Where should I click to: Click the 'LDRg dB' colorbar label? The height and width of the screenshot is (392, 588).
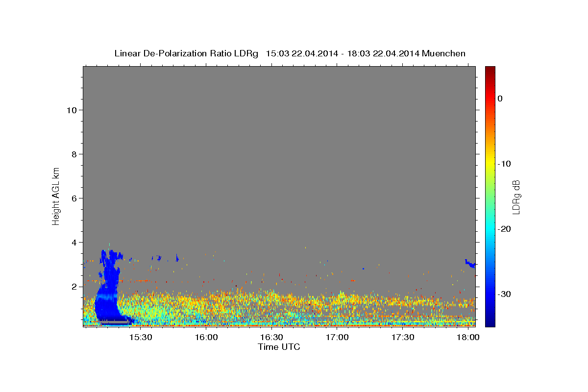[515, 197]
